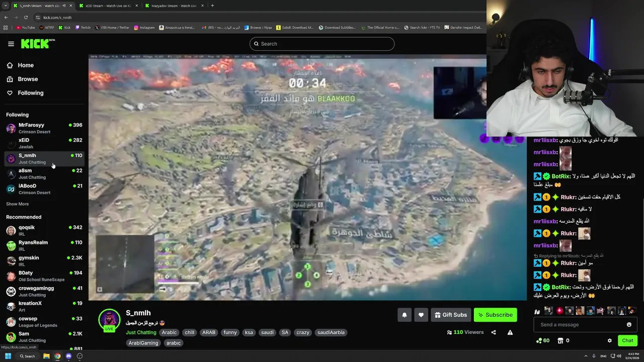This screenshot has height=362, width=644.
Task: Select the Arabic tag
Action: tap(169, 332)
